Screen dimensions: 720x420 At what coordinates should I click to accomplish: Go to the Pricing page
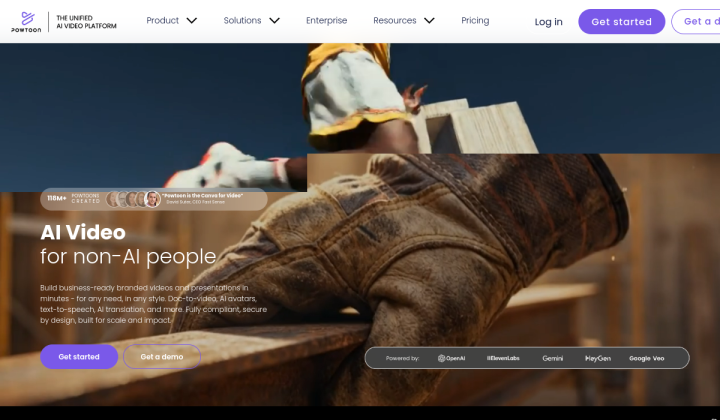[475, 21]
